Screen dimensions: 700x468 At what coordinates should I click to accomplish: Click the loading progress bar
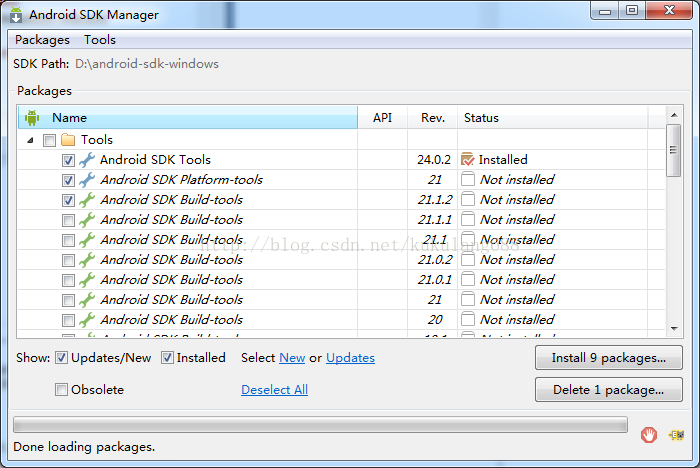click(x=320, y=425)
